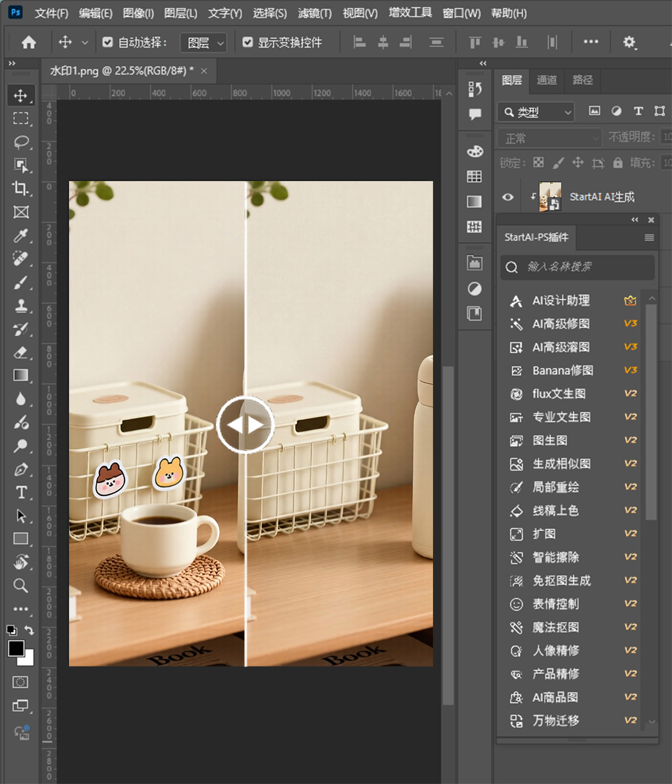Click the plugin search input field
Image resolution: width=672 pixels, height=784 pixels.
pos(579,267)
